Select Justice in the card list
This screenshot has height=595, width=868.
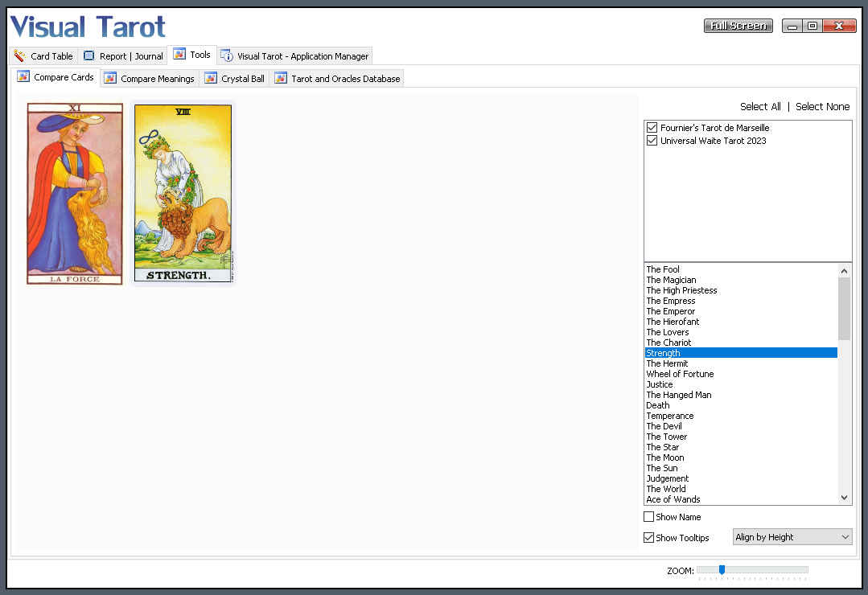pos(741,384)
